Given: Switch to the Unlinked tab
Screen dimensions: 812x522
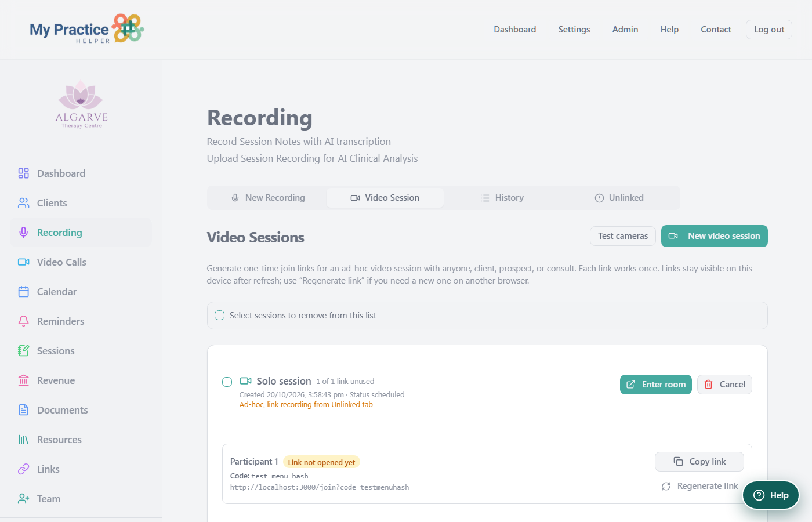Looking at the screenshot, I should pyautogui.click(x=619, y=198).
